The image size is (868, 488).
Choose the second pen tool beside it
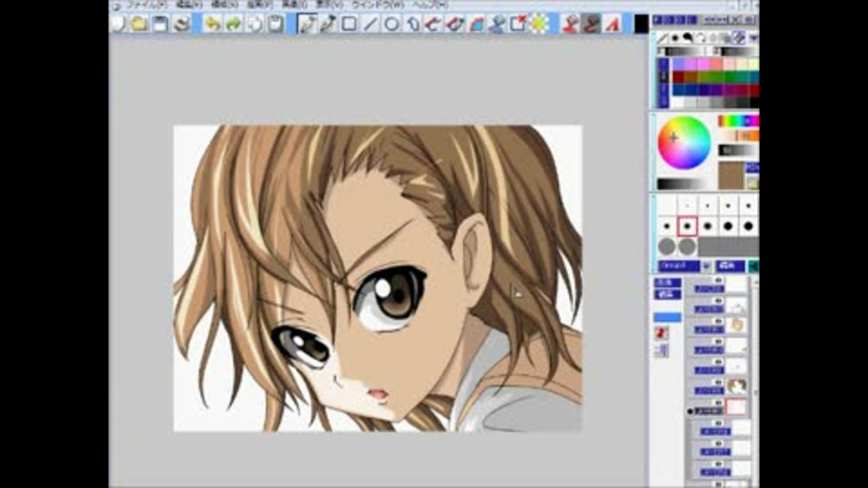327,23
